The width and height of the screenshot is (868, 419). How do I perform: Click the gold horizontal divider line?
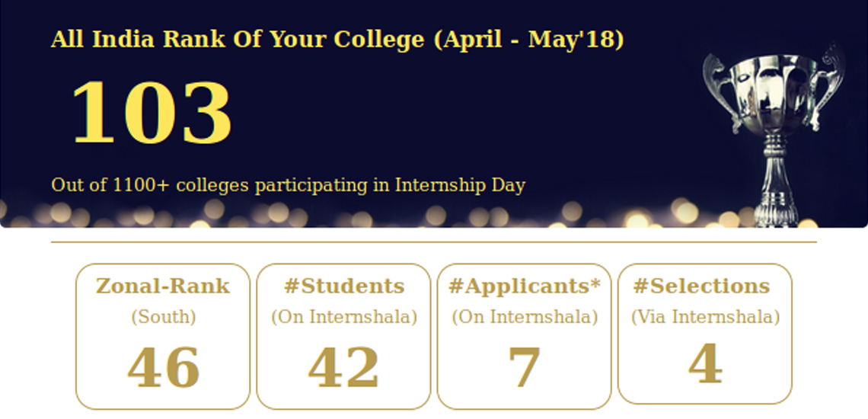point(434,242)
